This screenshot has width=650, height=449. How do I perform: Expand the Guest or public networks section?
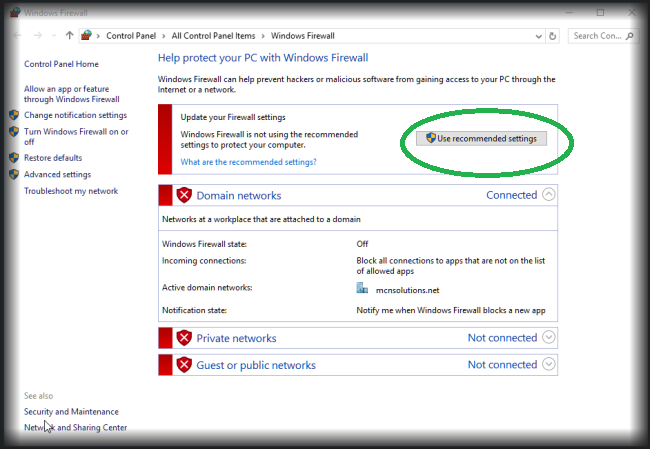548,364
